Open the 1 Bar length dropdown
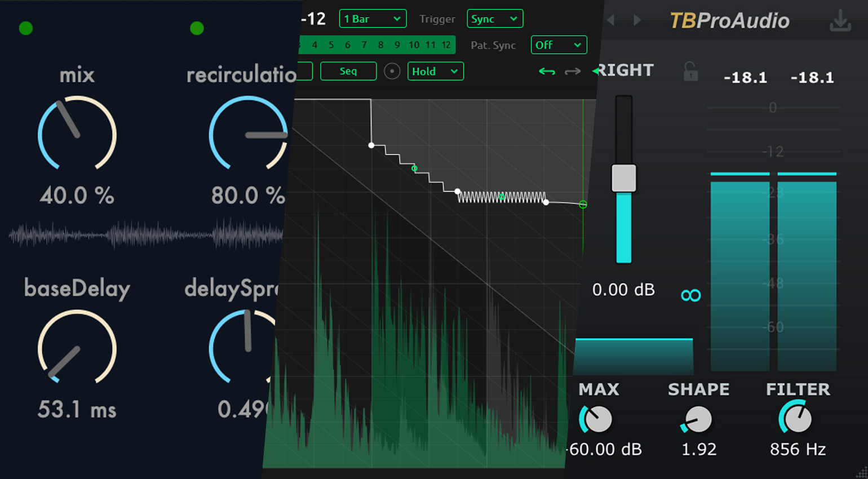This screenshot has width=868, height=479. [x=373, y=19]
